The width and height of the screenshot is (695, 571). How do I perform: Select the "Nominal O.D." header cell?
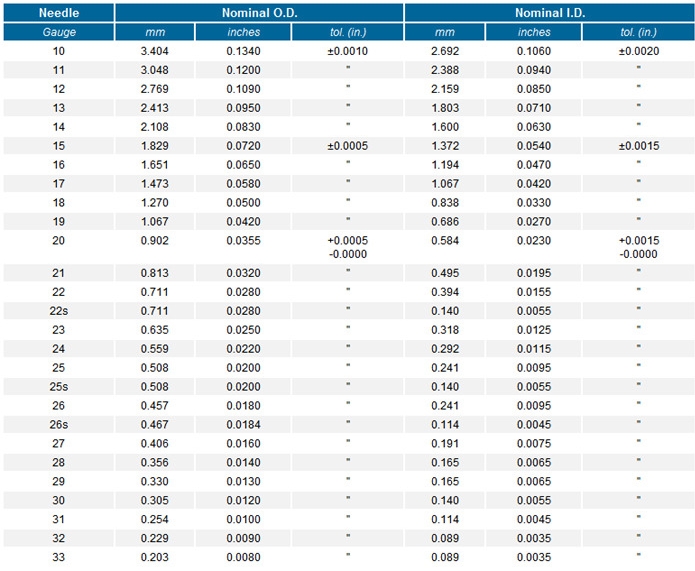click(259, 13)
